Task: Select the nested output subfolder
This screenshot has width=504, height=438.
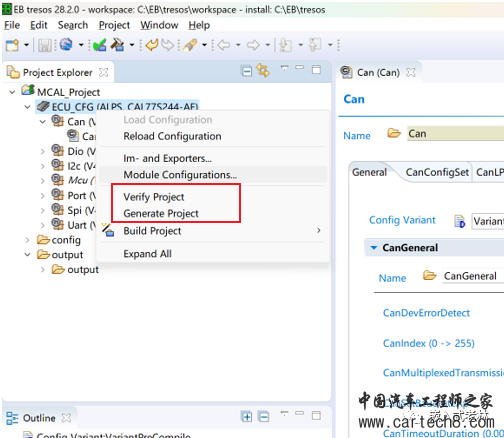Action: (75, 269)
